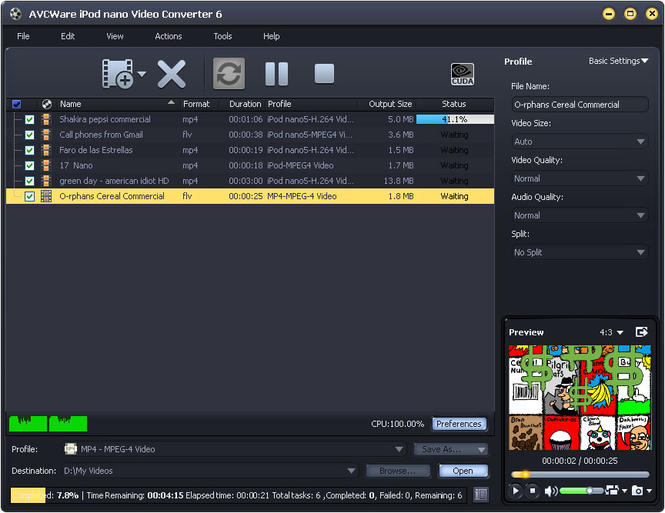This screenshot has width=665, height=513.
Task: Take snapshot with the camera icon
Action: pos(637,491)
